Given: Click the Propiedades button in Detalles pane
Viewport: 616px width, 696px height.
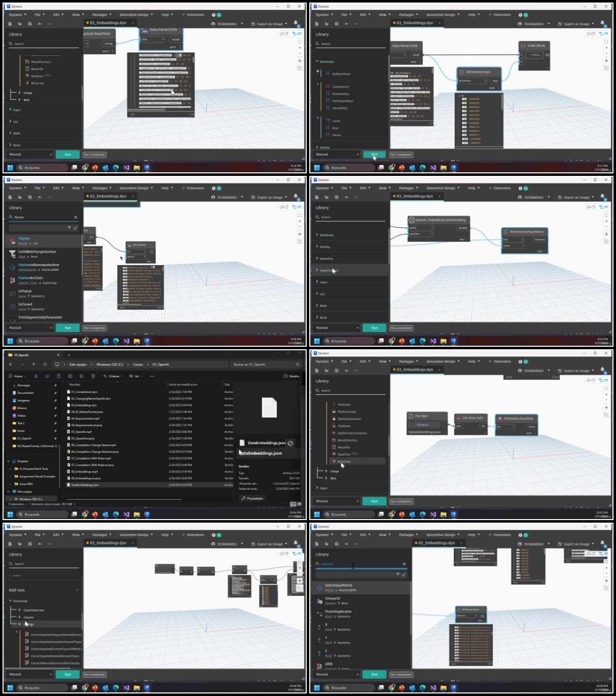Looking at the screenshot, I should click(x=252, y=498).
